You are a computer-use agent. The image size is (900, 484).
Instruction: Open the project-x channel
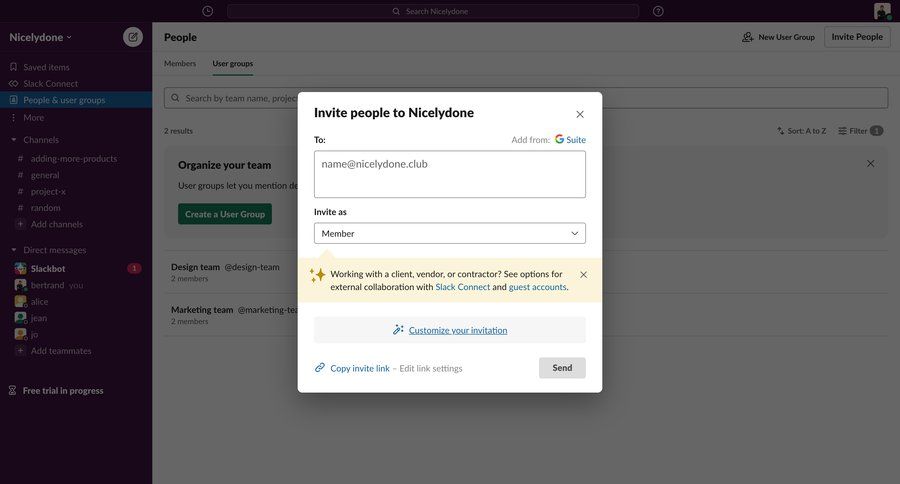pyautogui.click(x=48, y=191)
